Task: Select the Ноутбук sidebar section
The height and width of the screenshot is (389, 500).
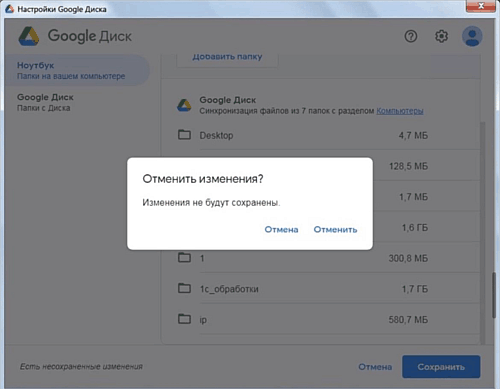Action: 77,70
